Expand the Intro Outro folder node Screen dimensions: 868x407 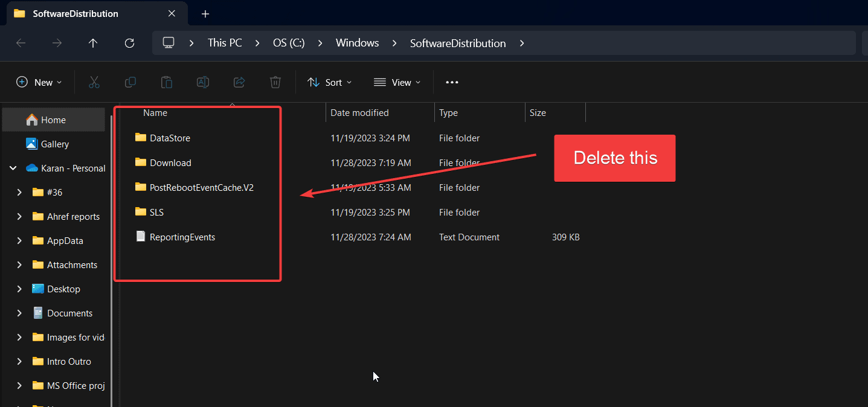pyautogui.click(x=19, y=362)
